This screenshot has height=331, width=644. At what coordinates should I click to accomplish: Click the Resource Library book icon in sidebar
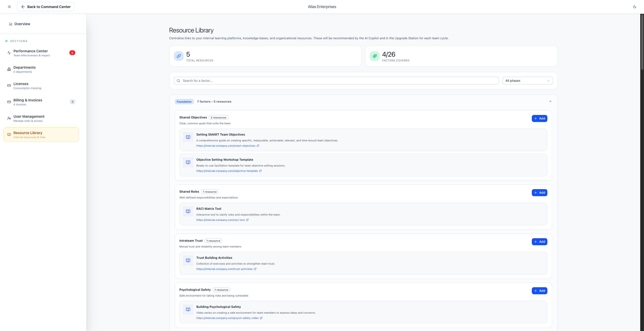click(9, 135)
